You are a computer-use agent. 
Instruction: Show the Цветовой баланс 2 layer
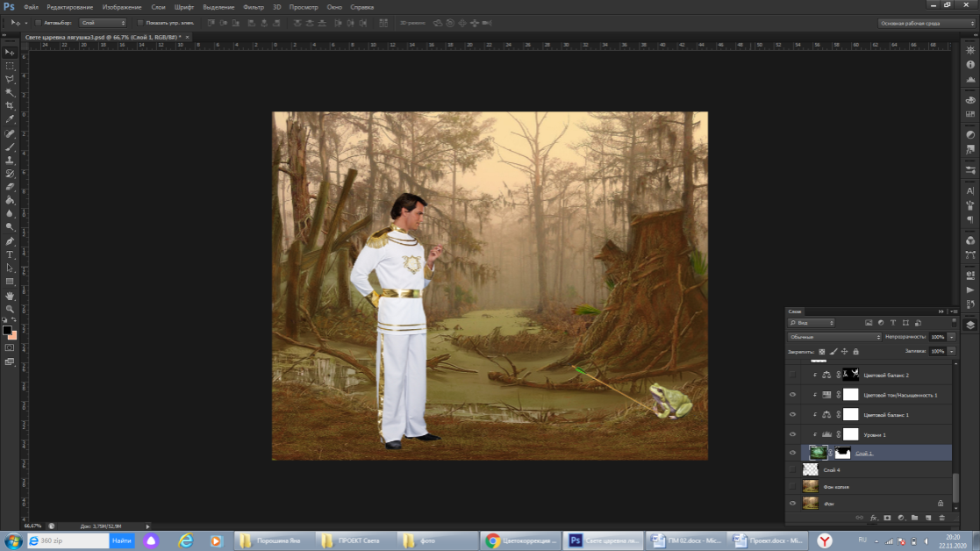pyautogui.click(x=792, y=375)
